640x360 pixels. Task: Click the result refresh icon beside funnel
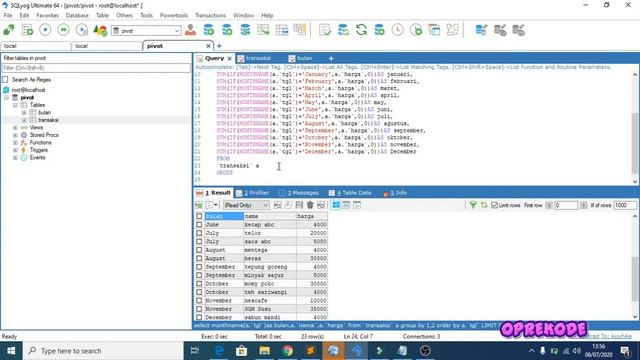tap(484, 205)
